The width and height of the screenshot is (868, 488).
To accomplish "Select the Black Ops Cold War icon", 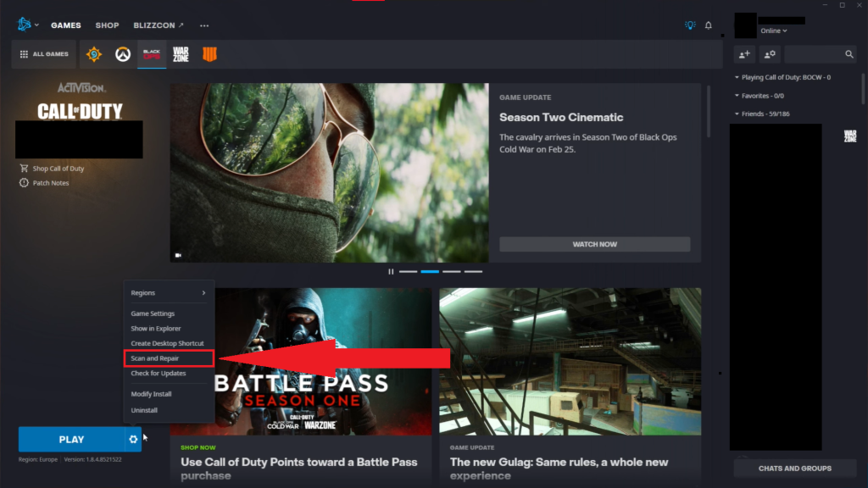I will coord(152,54).
